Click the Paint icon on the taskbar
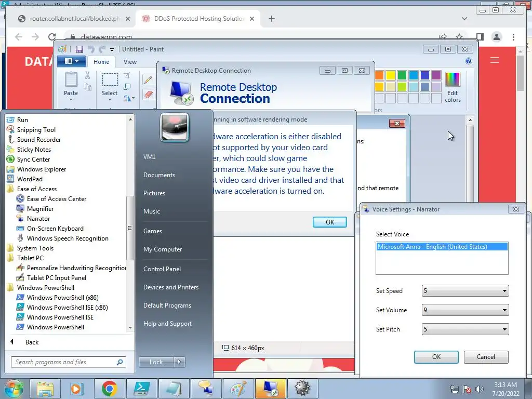 (238, 389)
